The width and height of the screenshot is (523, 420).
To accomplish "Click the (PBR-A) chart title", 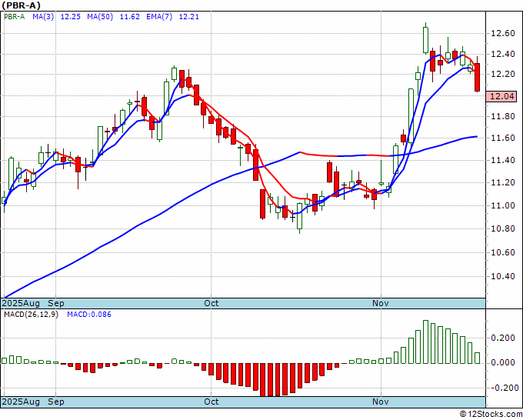I will pos(21,5).
